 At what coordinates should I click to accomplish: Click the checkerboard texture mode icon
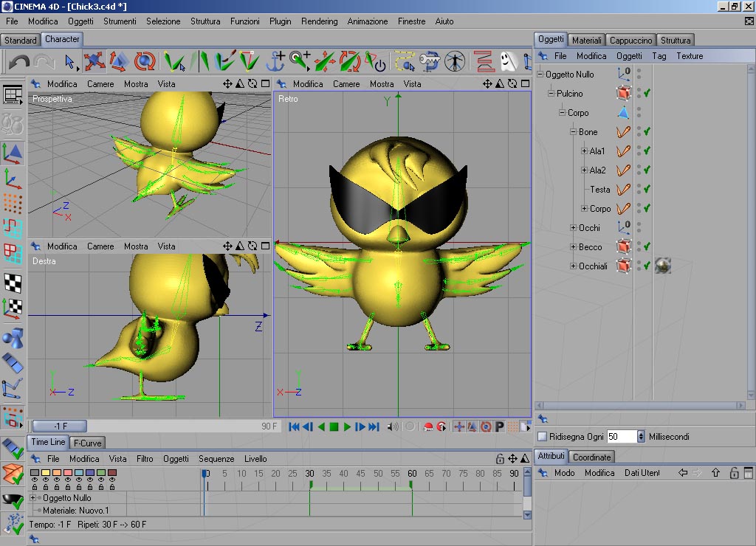(x=13, y=283)
